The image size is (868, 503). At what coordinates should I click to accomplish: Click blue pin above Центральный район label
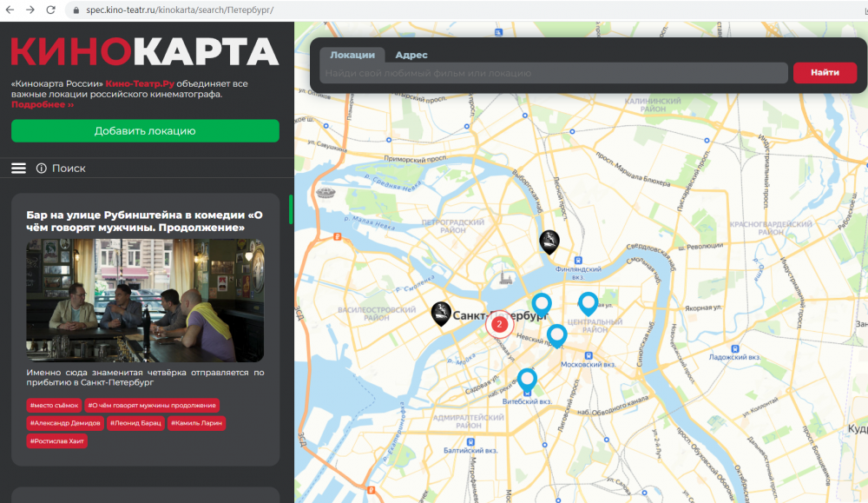coord(588,304)
